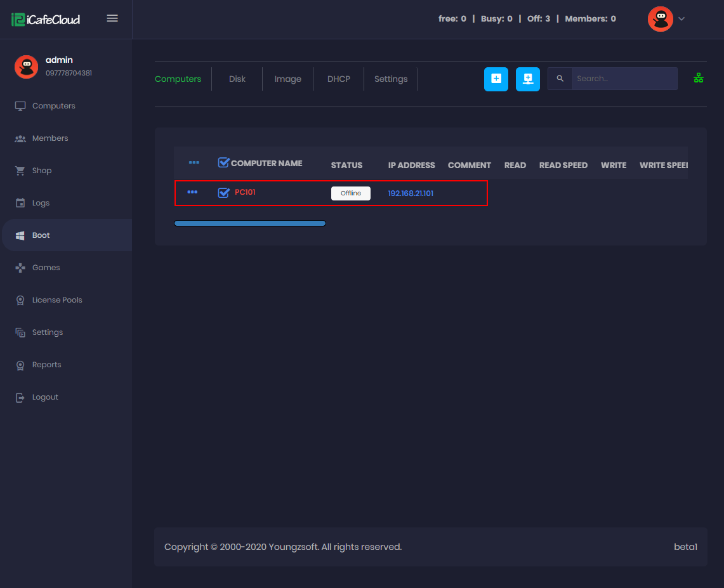This screenshot has height=588, width=724.
Task: Toggle the select-all Computer Name checkbox
Action: pos(223,163)
